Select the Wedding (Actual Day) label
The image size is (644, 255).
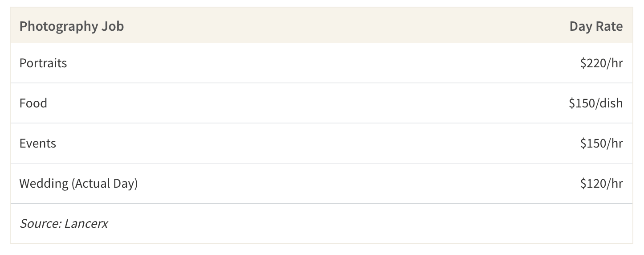[78, 183]
